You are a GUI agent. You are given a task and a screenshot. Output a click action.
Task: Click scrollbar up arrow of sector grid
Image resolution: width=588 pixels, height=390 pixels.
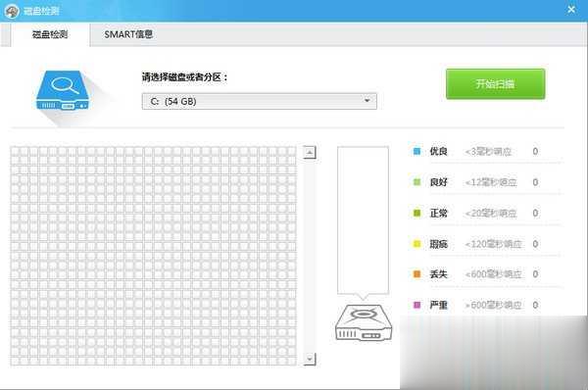click(310, 152)
